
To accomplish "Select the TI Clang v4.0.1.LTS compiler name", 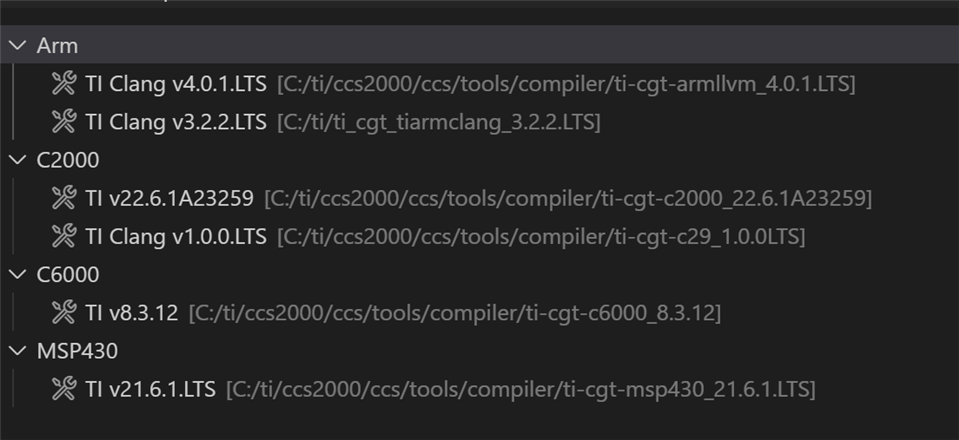I will (x=176, y=84).
